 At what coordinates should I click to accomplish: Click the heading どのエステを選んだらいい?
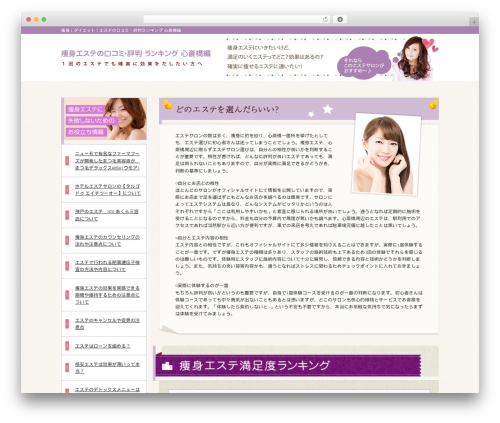click(227, 109)
